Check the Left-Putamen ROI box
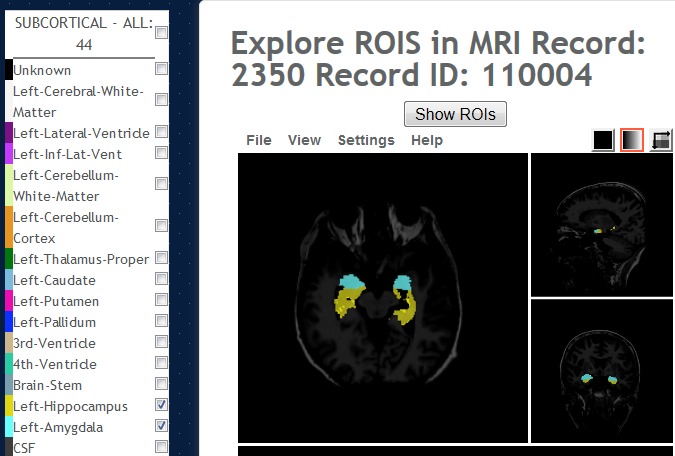 (x=161, y=300)
